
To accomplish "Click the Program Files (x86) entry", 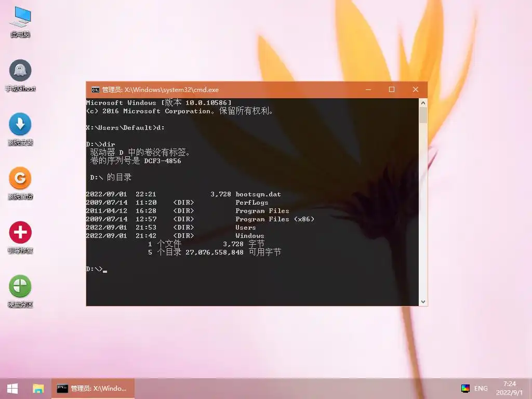I will (275, 219).
